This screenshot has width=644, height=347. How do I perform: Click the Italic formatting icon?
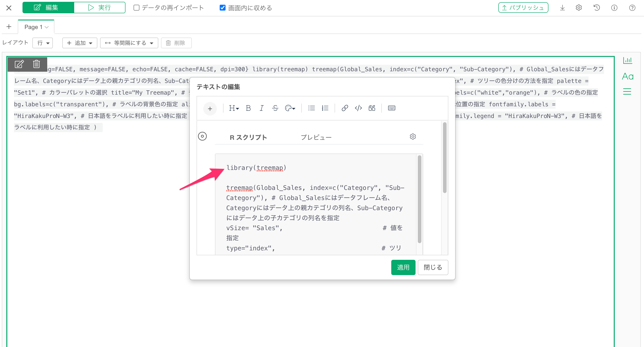tap(262, 108)
